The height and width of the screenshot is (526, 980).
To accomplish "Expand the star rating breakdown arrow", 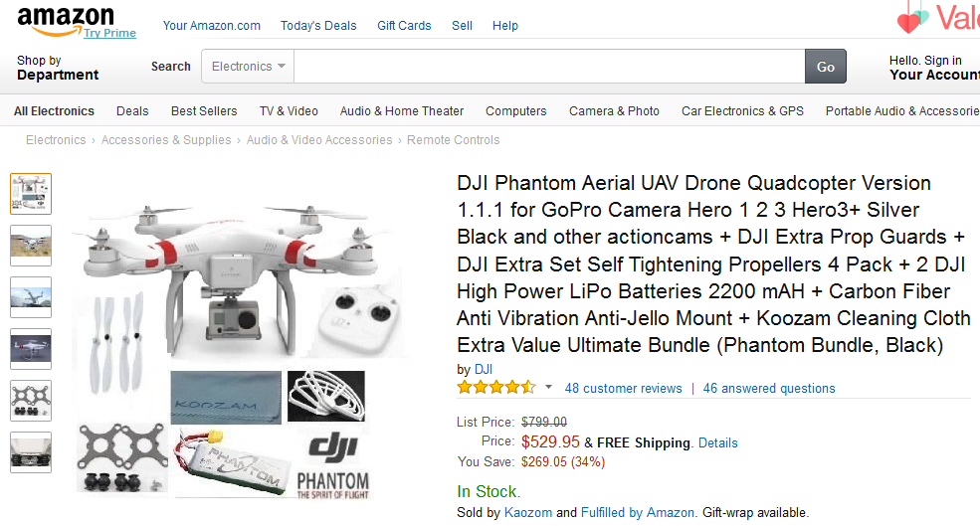I will coord(548,388).
